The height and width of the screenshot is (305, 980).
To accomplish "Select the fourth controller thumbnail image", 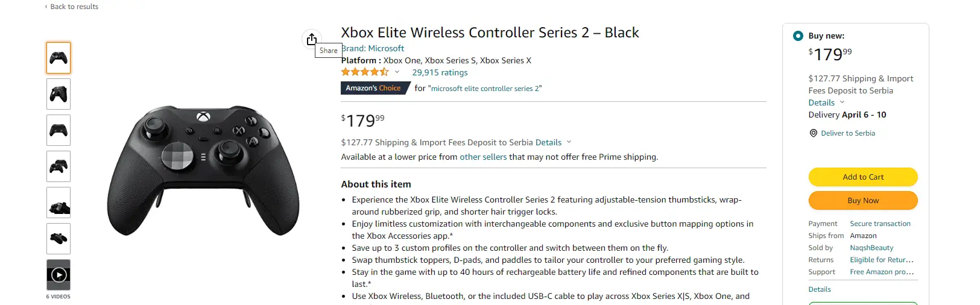I will 58,166.
